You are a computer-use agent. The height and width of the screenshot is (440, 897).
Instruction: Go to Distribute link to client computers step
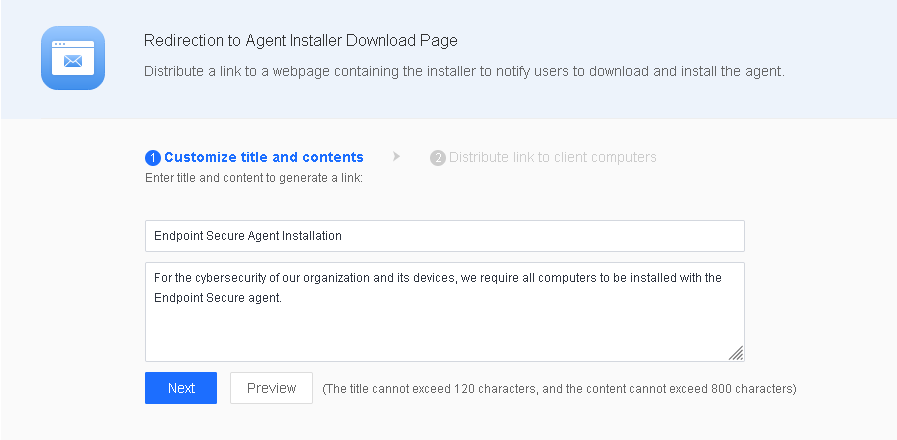pos(552,157)
